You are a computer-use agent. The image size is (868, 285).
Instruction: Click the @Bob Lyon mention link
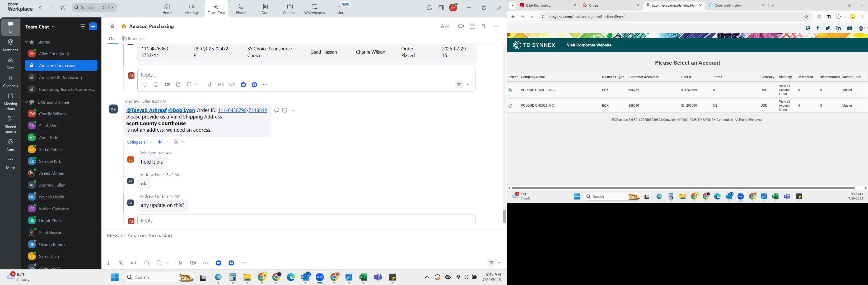[x=182, y=110]
